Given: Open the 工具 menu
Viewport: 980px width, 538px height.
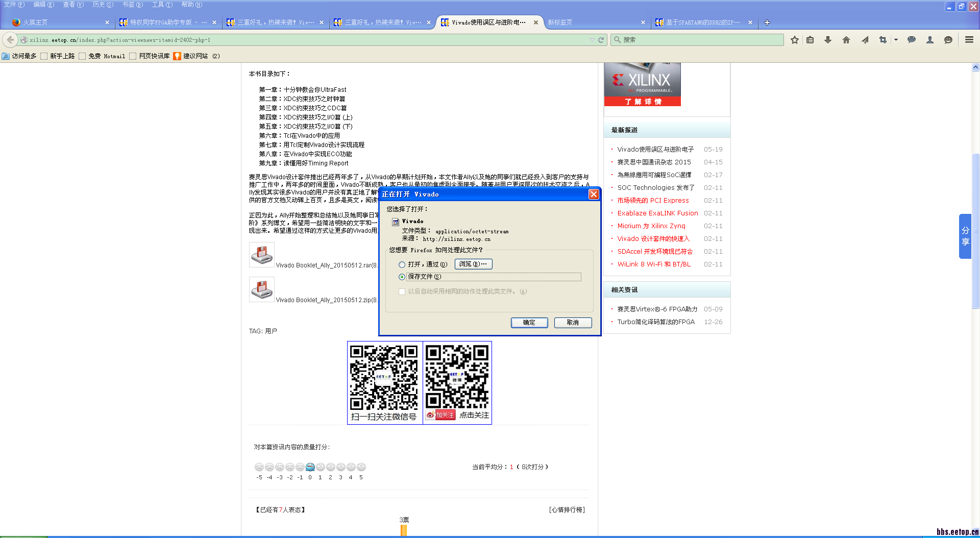Looking at the screenshot, I should click(x=162, y=5).
